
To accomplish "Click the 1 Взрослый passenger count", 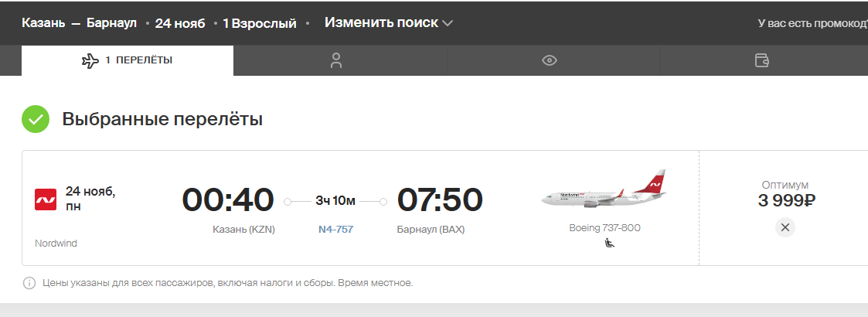I will (260, 23).
